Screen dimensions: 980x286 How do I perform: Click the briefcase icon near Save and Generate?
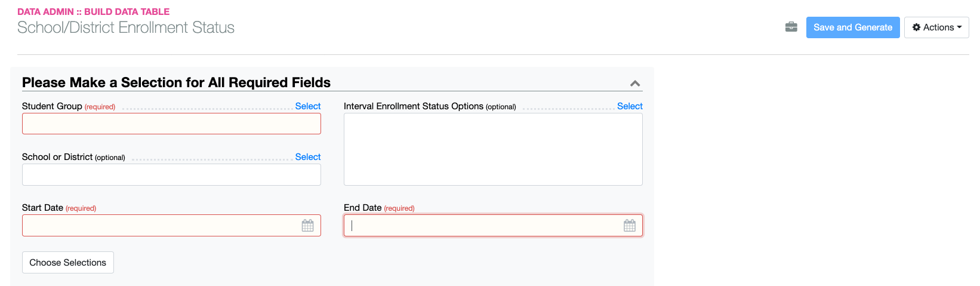pos(791,27)
